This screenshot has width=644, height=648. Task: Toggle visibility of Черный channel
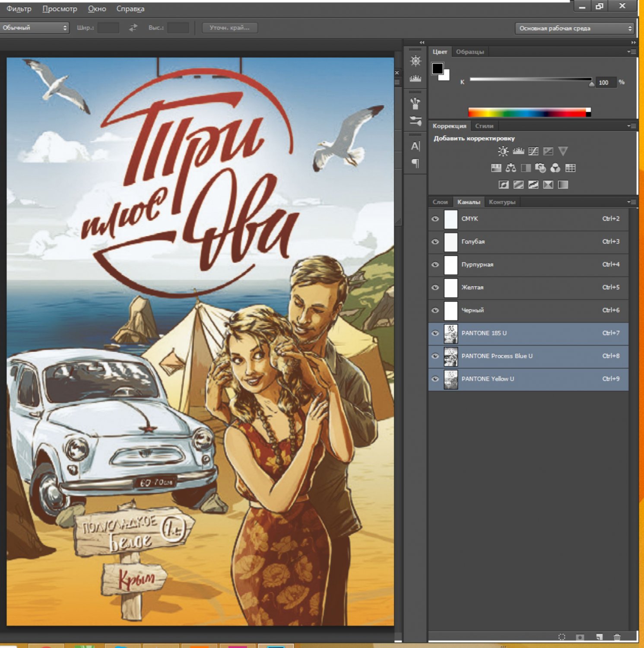[x=435, y=311]
